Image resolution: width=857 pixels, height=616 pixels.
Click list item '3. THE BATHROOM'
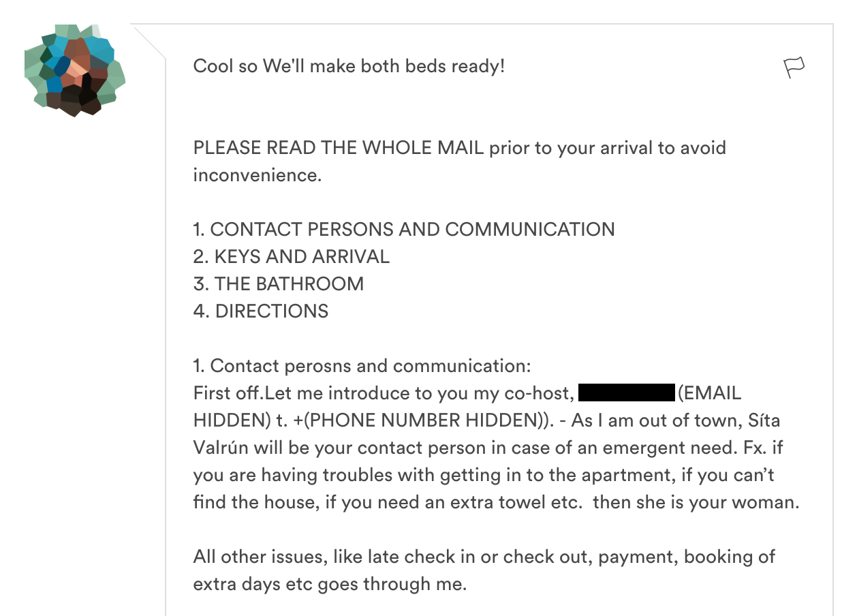279,284
